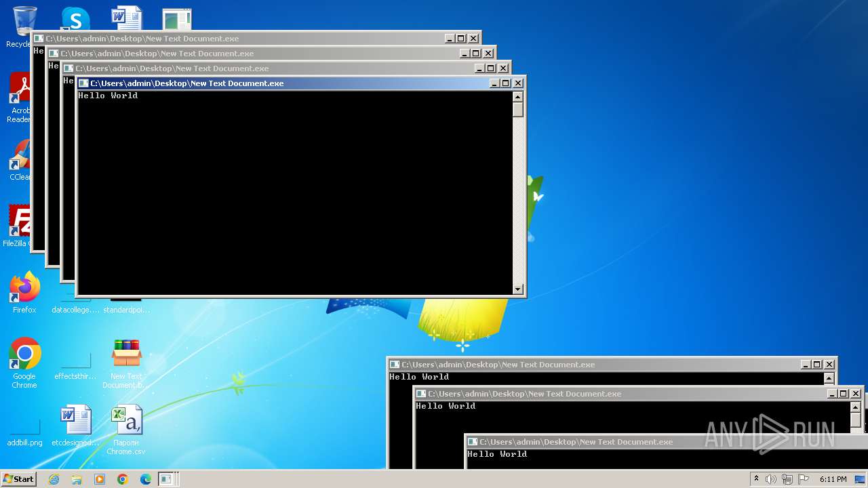
Task: Open the network status tray icon
Action: tap(787, 479)
